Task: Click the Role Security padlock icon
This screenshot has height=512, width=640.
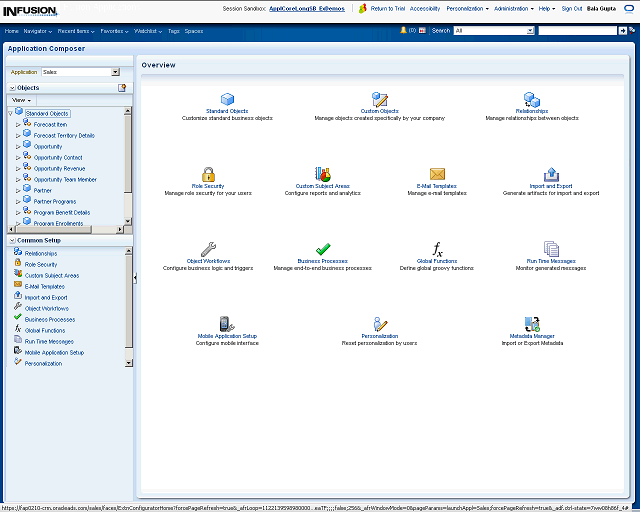Action: coord(208,174)
